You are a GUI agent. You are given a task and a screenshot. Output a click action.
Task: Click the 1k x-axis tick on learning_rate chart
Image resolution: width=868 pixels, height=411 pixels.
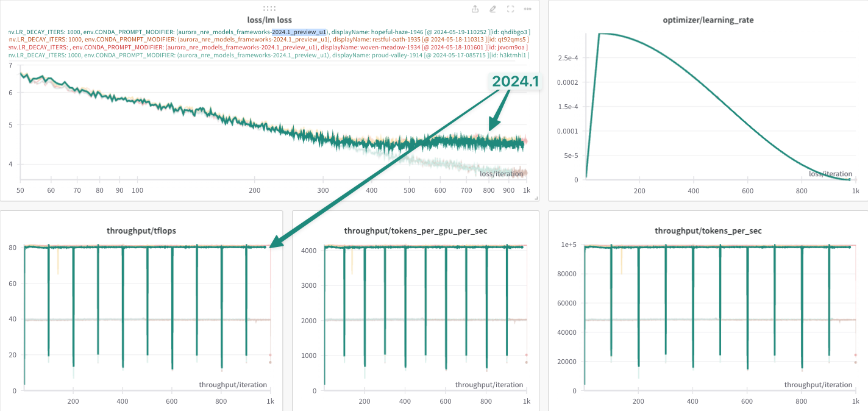click(855, 191)
